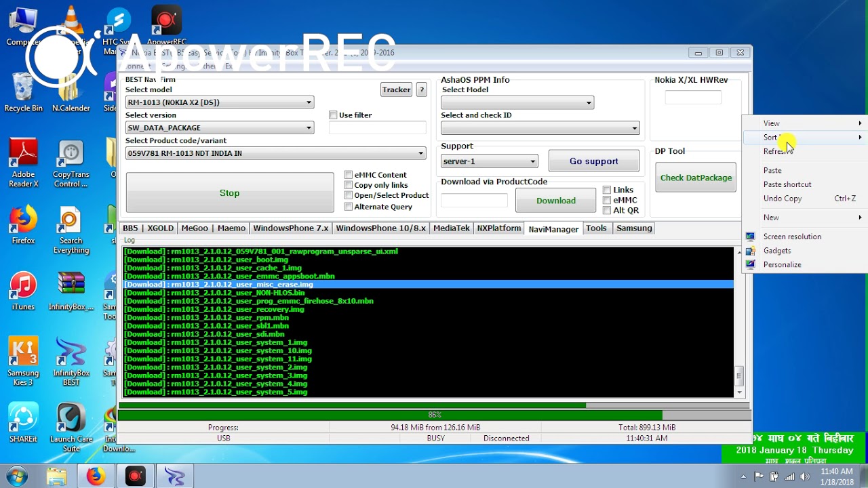The height and width of the screenshot is (488, 868).
Task: Click the Download via ProductCode input field
Action: coord(474,201)
